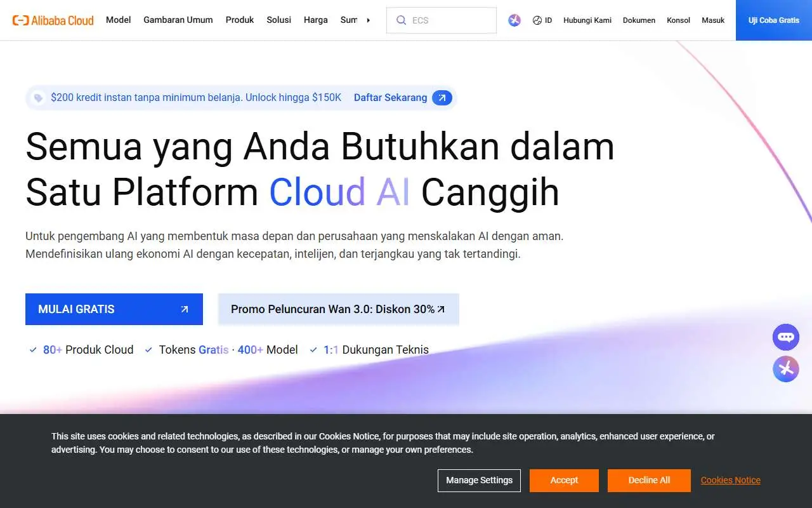Screen dimensions: 812x508
Task: Go to Konsol
Action: coord(678,20)
